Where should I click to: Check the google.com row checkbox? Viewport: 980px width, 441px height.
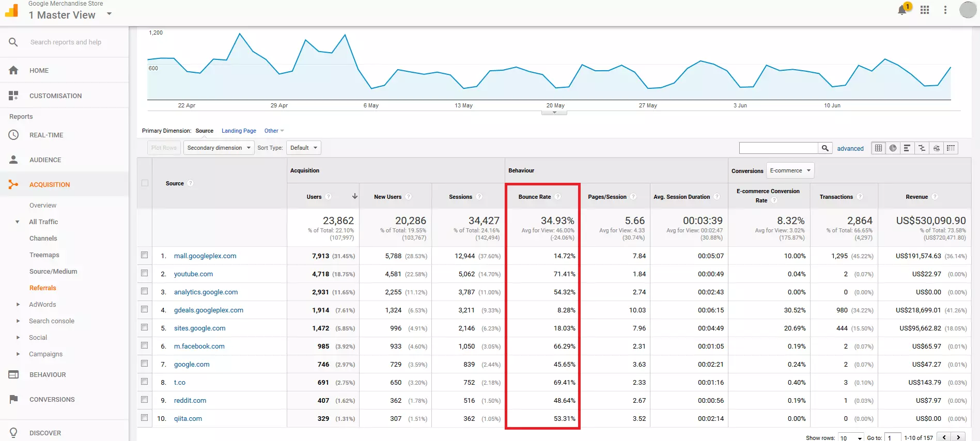tap(145, 364)
